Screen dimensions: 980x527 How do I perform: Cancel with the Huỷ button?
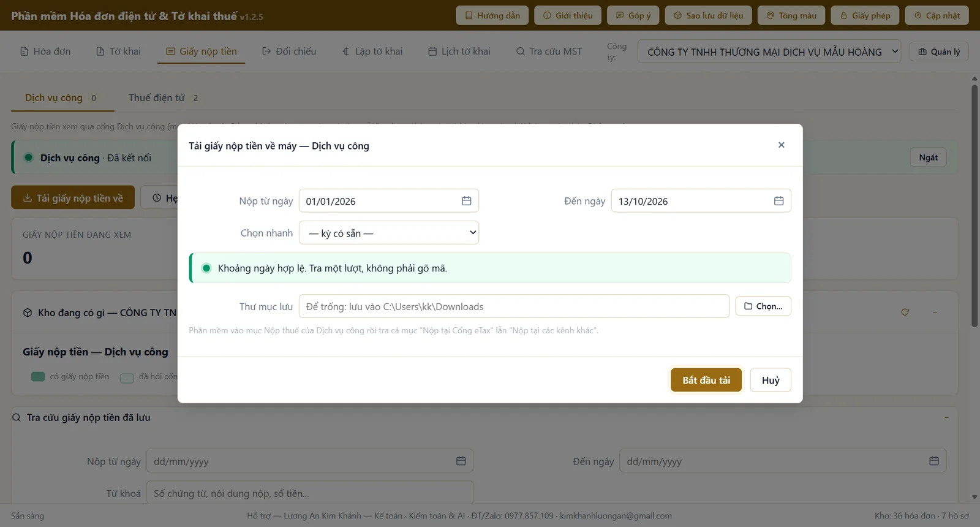[x=771, y=380]
